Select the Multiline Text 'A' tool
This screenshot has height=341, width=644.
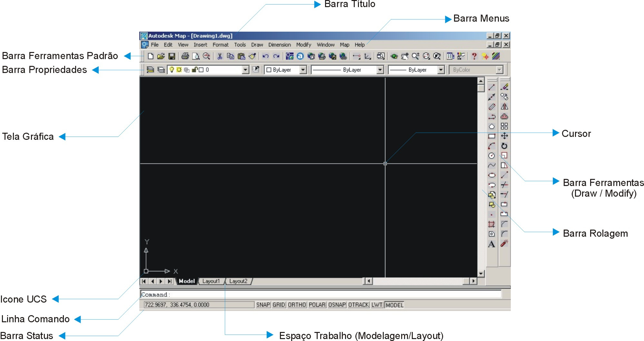(491, 244)
